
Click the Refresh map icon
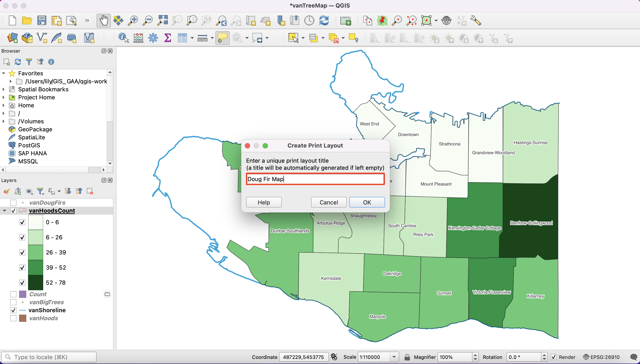tap(324, 20)
